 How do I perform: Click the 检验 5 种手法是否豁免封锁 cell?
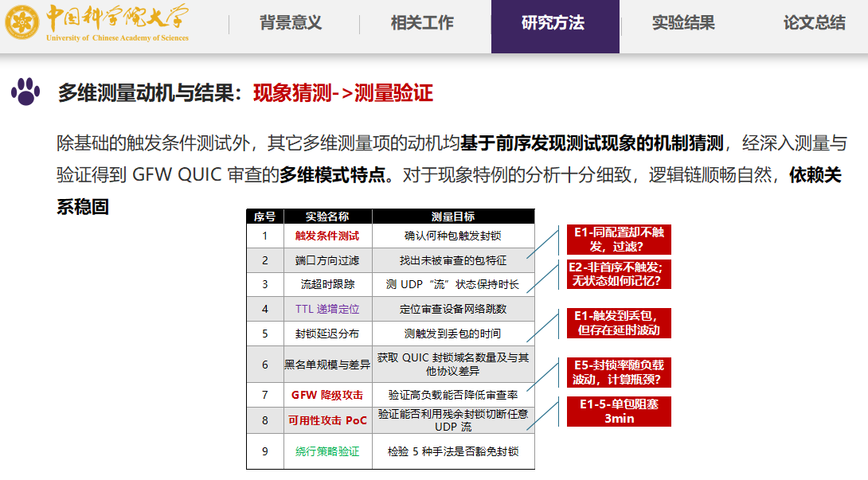[x=453, y=451]
